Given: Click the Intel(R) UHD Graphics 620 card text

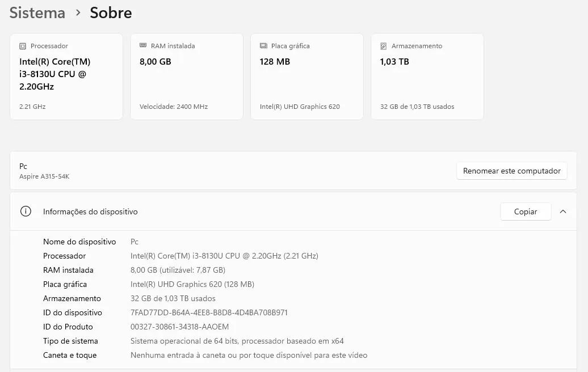Looking at the screenshot, I should 300,107.
